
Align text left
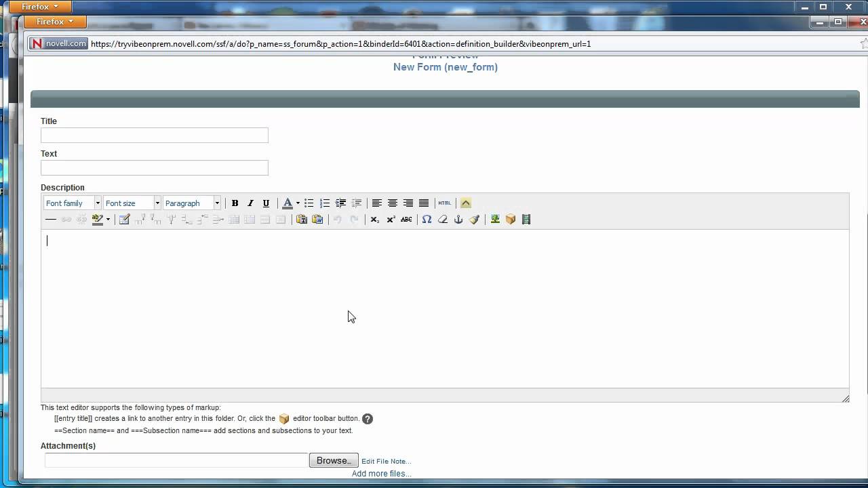pos(376,203)
